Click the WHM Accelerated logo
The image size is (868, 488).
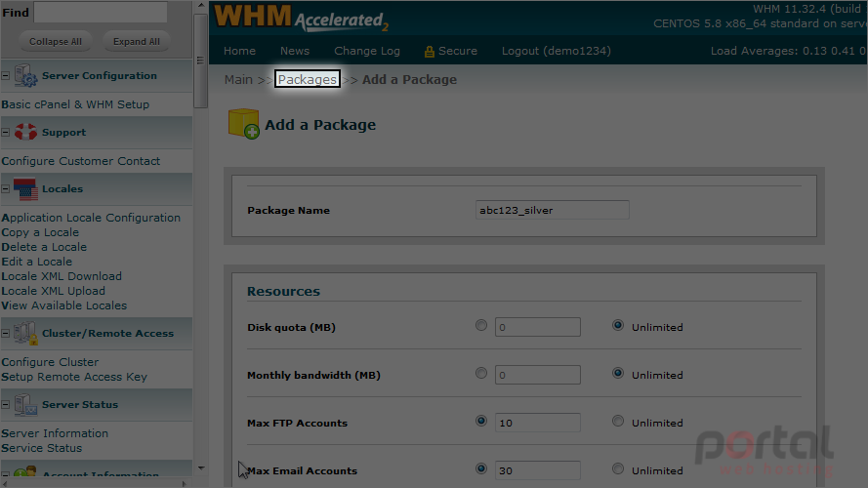click(301, 18)
